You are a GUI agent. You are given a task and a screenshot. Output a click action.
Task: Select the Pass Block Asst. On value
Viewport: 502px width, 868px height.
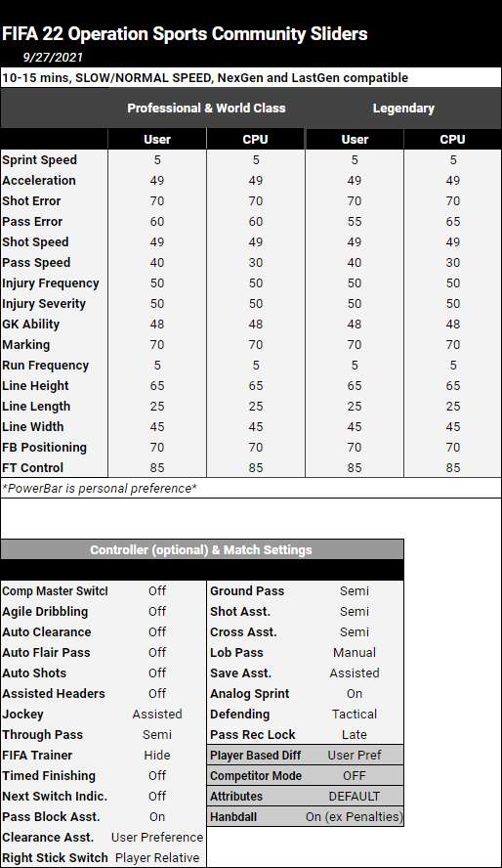point(157,816)
